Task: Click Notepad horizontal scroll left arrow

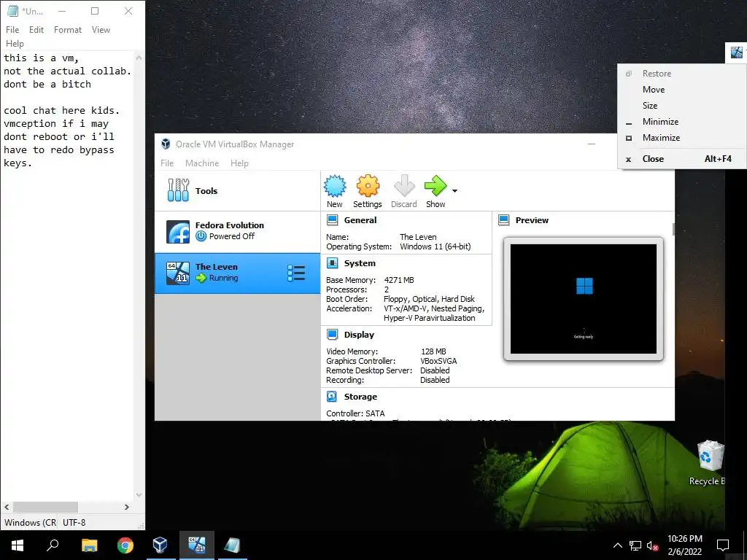Action: (x=7, y=507)
